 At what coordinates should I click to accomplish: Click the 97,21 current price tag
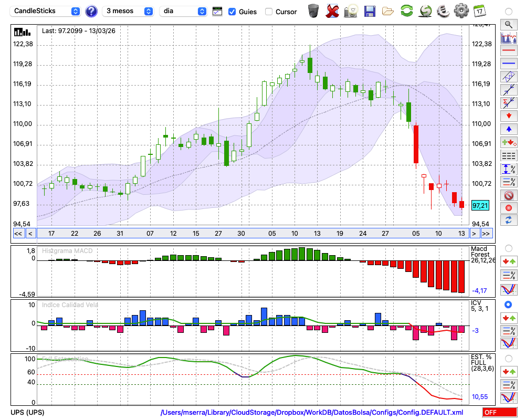(x=480, y=205)
